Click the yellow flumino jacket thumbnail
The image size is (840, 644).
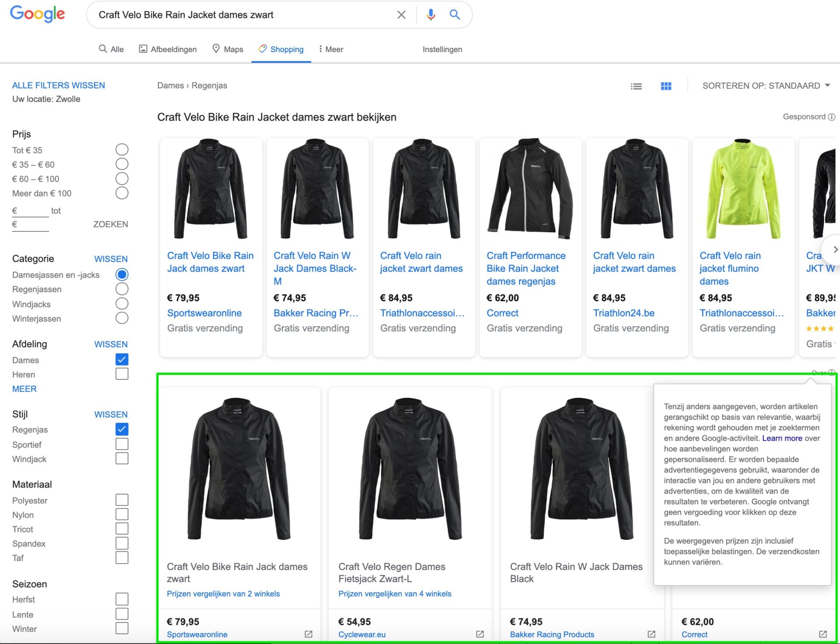point(743,189)
